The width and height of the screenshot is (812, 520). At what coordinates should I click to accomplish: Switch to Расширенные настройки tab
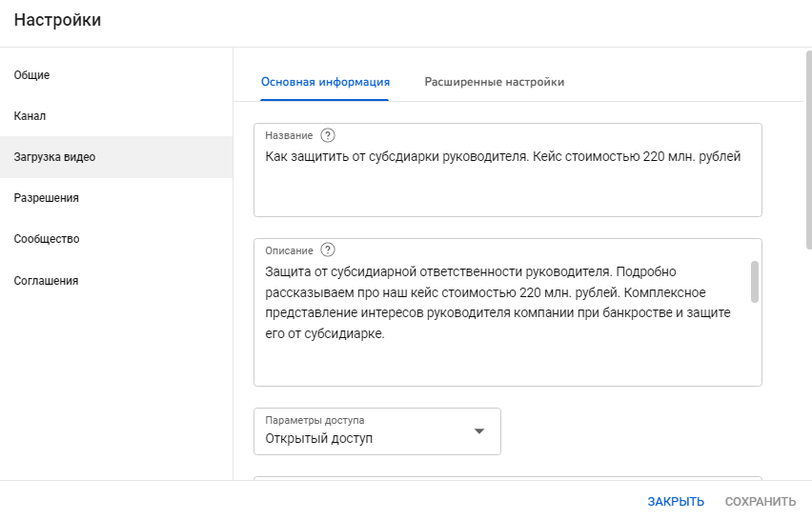494,82
